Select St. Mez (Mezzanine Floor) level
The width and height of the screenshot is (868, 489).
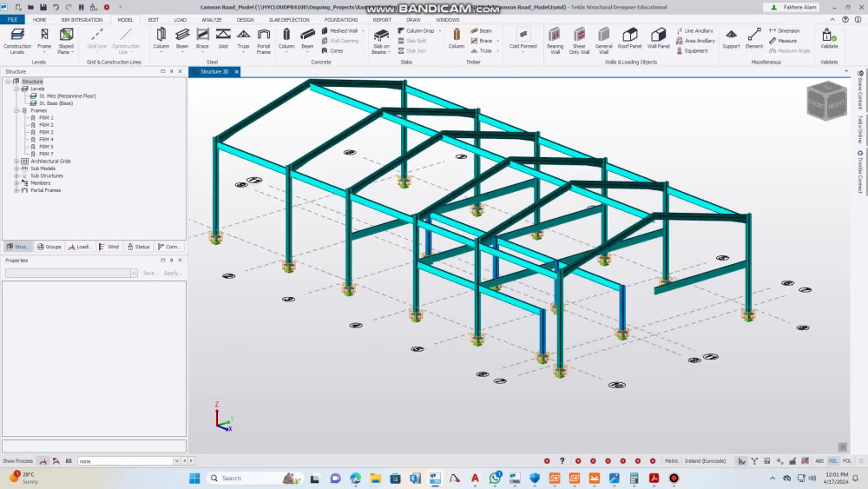67,96
